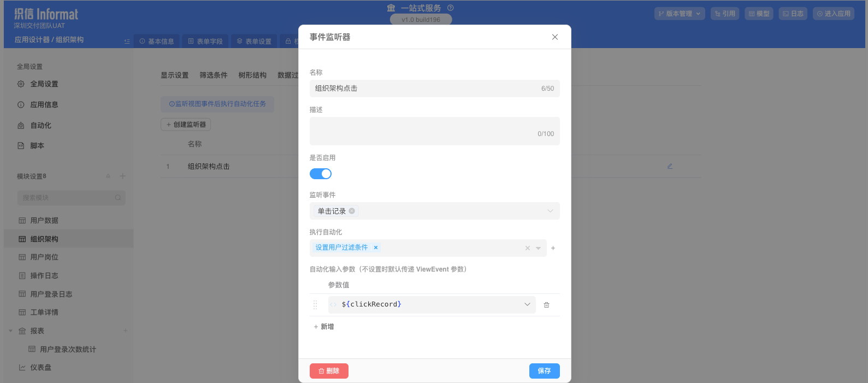Screen dimensions: 868x383
Task: Open the ${clickRecord} parameter value dropdown
Action: (x=527, y=304)
